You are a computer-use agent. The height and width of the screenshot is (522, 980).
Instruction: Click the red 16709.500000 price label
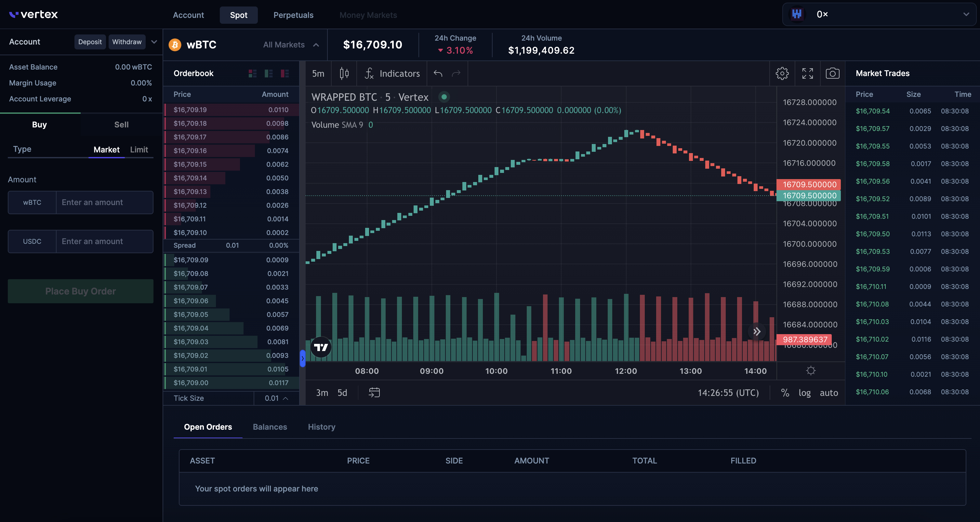pos(809,184)
